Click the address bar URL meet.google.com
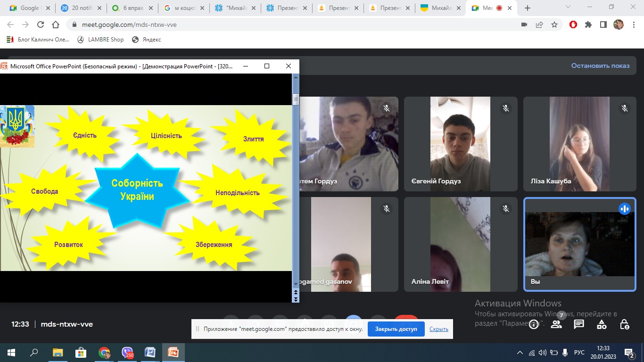The width and height of the screenshot is (644, 362). [129, 25]
